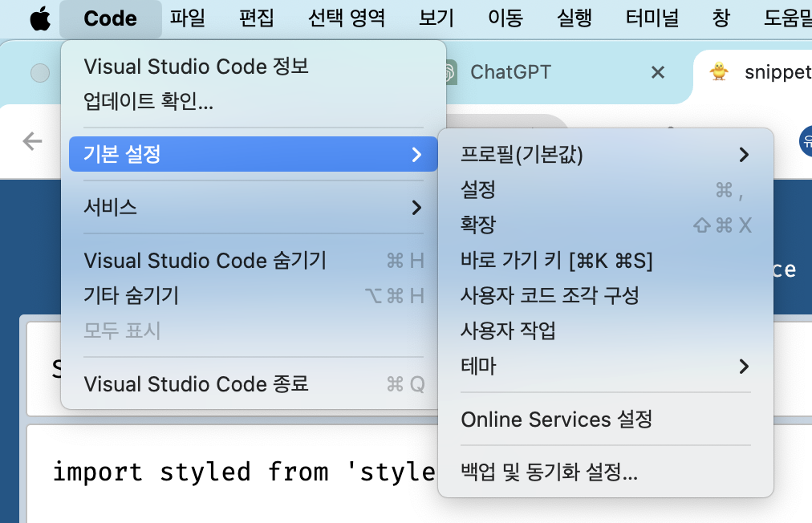This screenshot has height=523, width=812.
Task: Expand the 테마 submenu
Action: (x=605, y=366)
